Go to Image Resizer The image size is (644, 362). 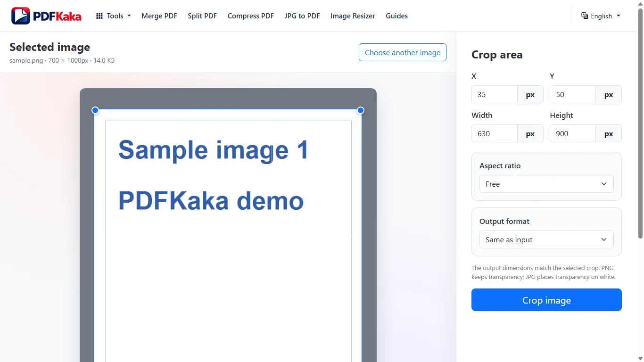pyautogui.click(x=353, y=16)
